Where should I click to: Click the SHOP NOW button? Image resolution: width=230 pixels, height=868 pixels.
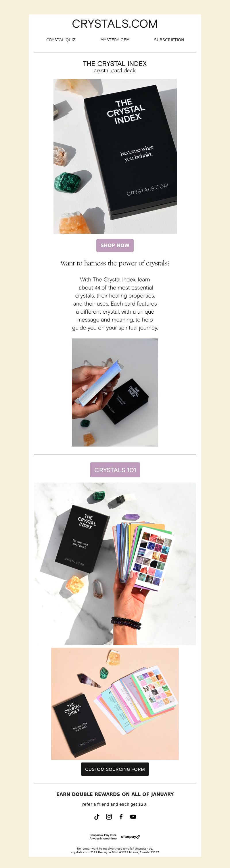tap(115, 245)
